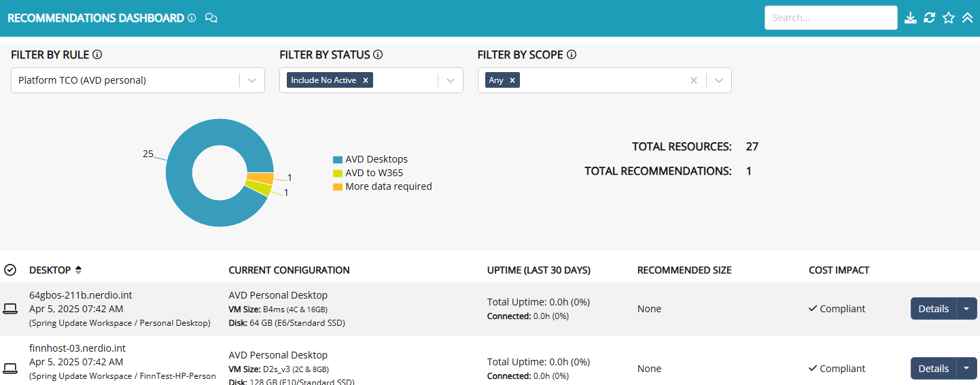Click the info icon next to Filter by Scope

572,54
